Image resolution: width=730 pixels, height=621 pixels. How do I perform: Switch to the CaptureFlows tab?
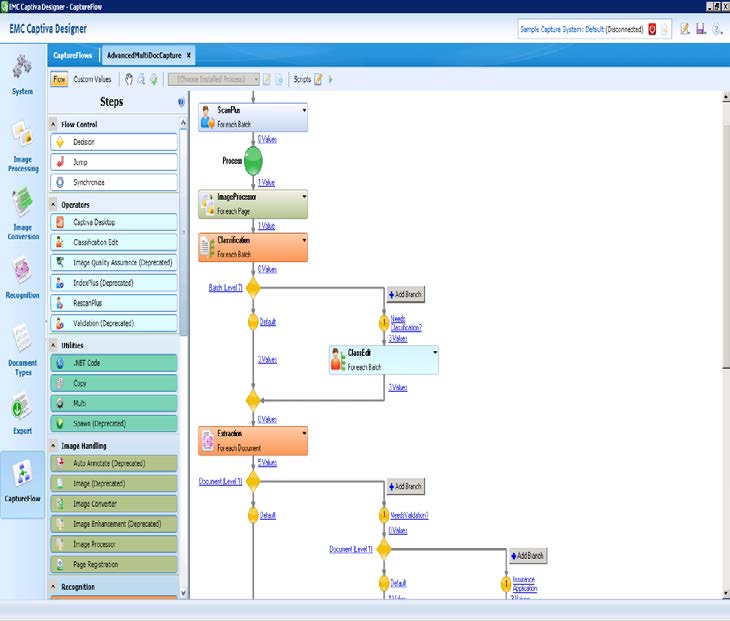[73, 55]
